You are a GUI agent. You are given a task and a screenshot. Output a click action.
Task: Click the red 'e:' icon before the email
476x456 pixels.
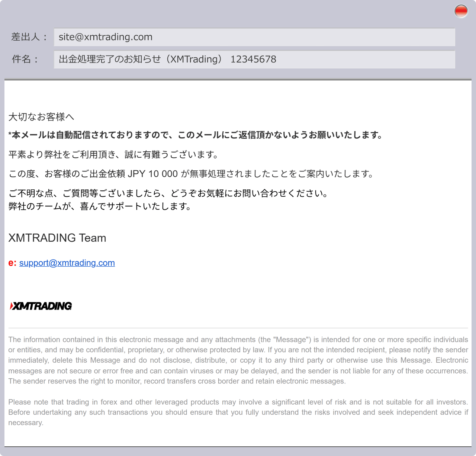pos(12,263)
